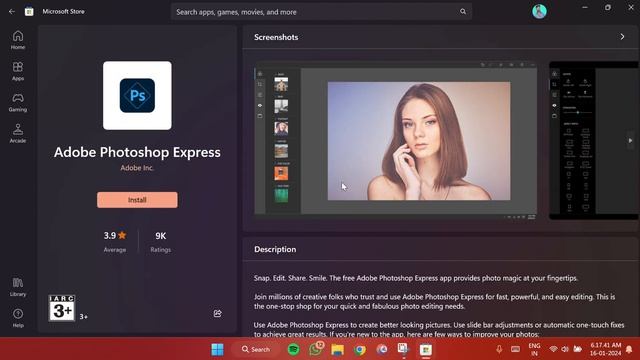Open the Apps section in sidebar
The height and width of the screenshot is (360, 640).
(x=18, y=71)
